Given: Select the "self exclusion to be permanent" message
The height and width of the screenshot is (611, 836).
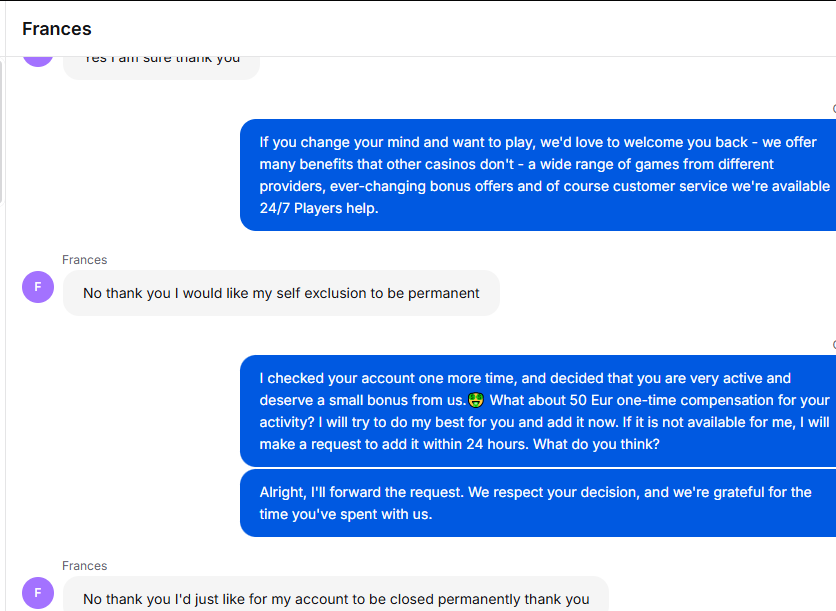Looking at the screenshot, I should click(x=281, y=293).
